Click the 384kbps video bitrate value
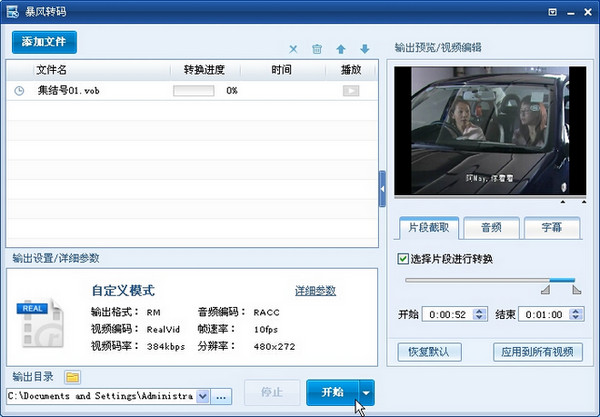600x417 pixels. (166, 347)
